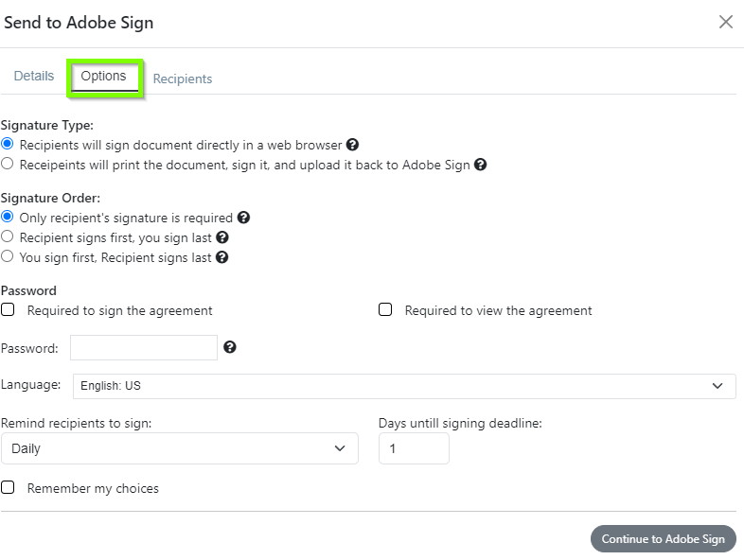The image size is (744, 560).
Task: Show help for print and upload signing option
Action: tap(480, 165)
